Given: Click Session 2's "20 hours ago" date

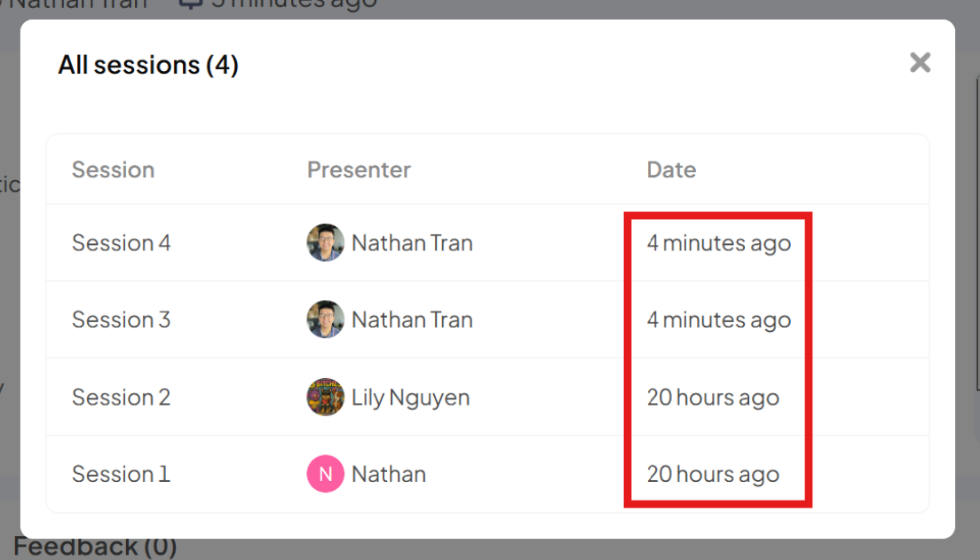Looking at the screenshot, I should coord(713,397).
